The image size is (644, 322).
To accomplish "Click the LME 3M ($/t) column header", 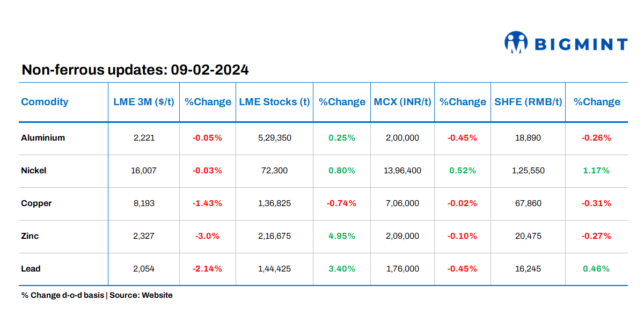I will (144, 102).
